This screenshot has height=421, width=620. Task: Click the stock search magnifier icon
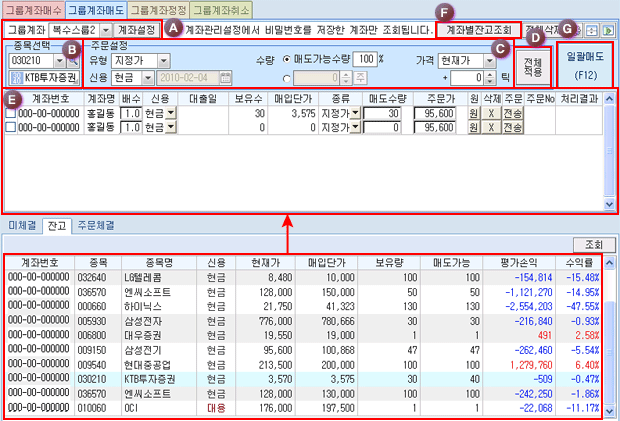click(x=73, y=61)
